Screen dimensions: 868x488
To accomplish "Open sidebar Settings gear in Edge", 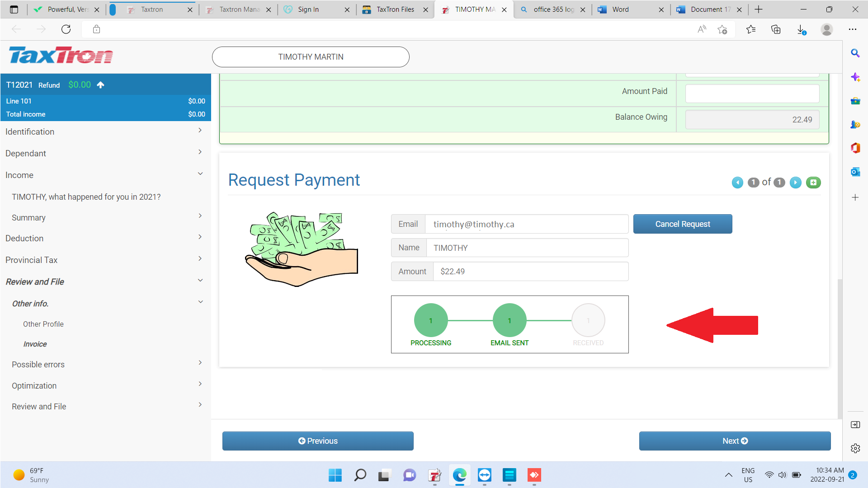I will pyautogui.click(x=855, y=448).
